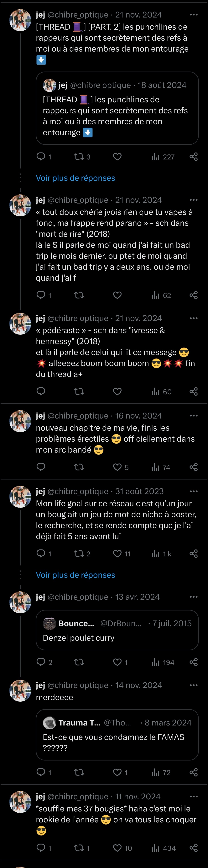
Task: Open more options on the 16 nov. 2024 tweet
Action: coord(194,416)
